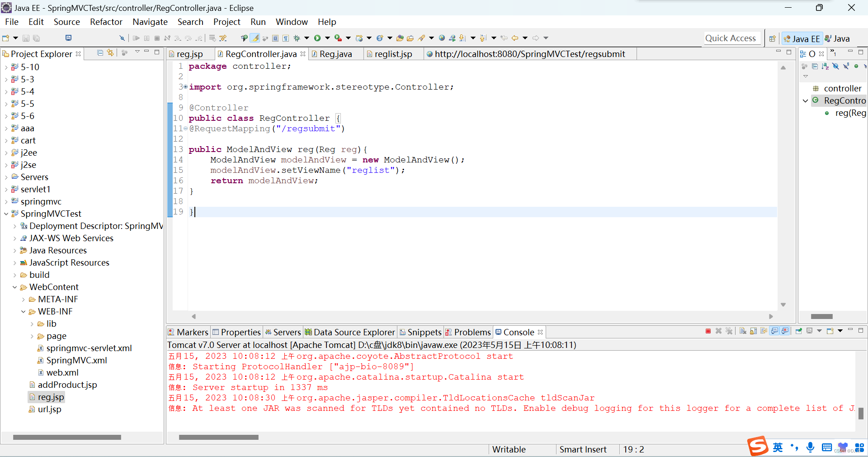The width and height of the screenshot is (868, 457).
Task: Click Open Console icon in console toolbar
Action: (830, 331)
